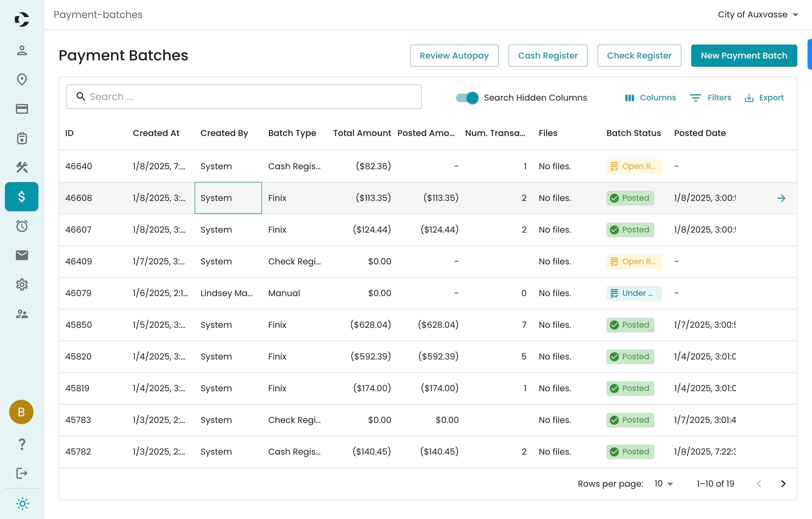Open the help question mark icon
Image resolution: width=812 pixels, height=519 pixels.
pos(22,444)
